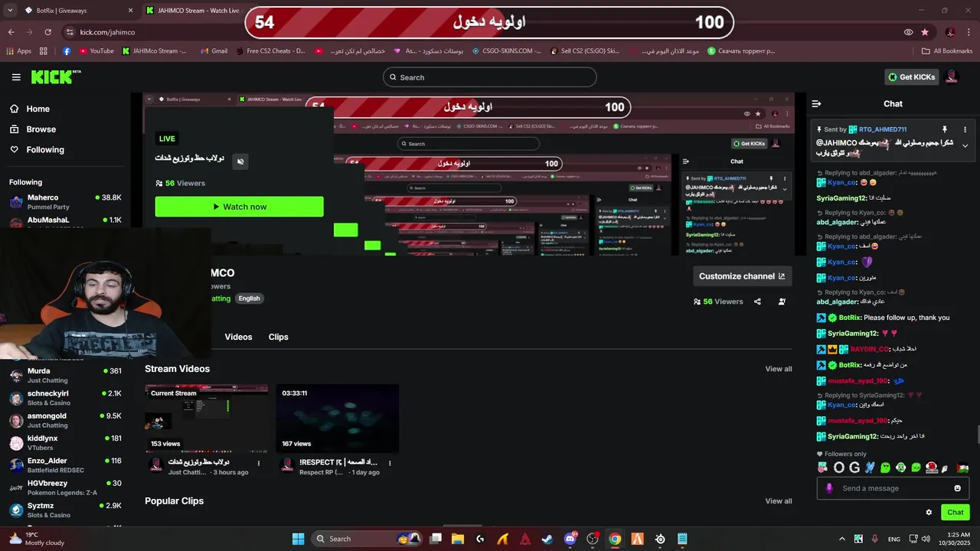Click the share channel icon
Viewport: 980px width, 551px height.
coord(757,302)
